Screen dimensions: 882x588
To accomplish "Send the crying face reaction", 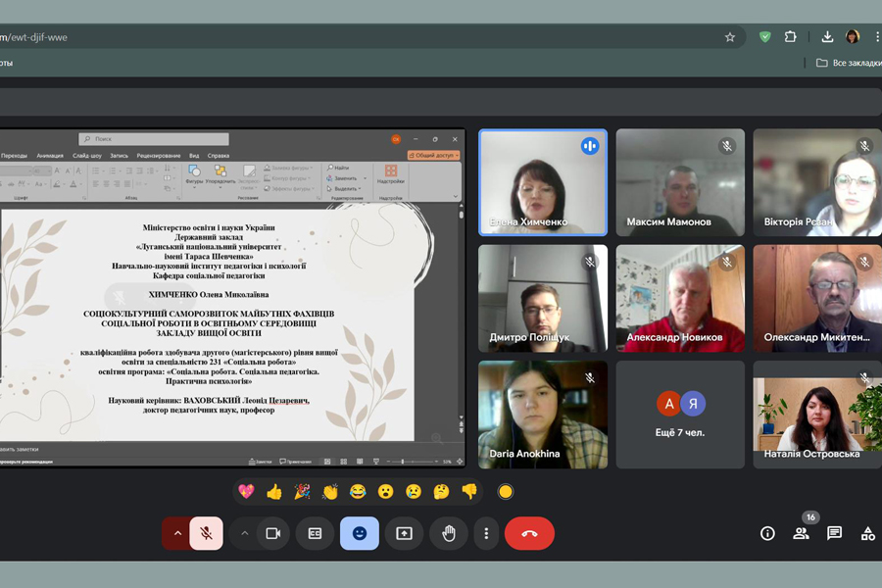I will coord(414,492).
